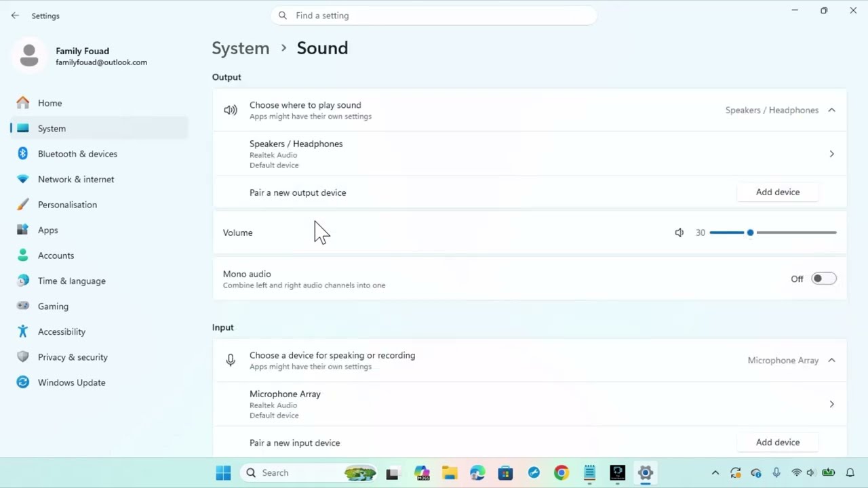Collapse the Choose a device for speaking section

(x=831, y=360)
